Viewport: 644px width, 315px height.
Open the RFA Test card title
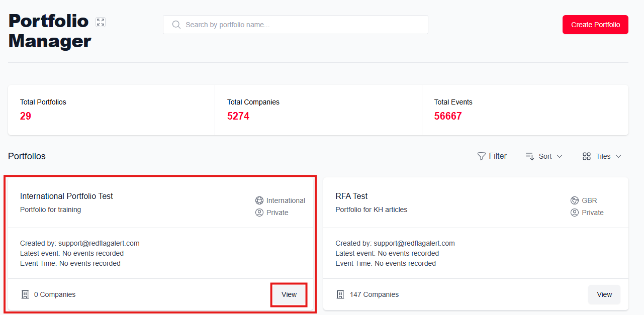point(351,196)
